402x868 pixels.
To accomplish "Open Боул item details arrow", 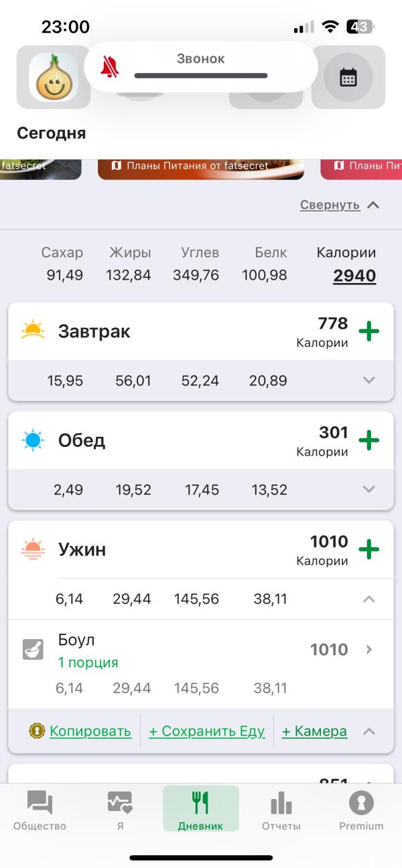I will pyautogui.click(x=369, y=649).
